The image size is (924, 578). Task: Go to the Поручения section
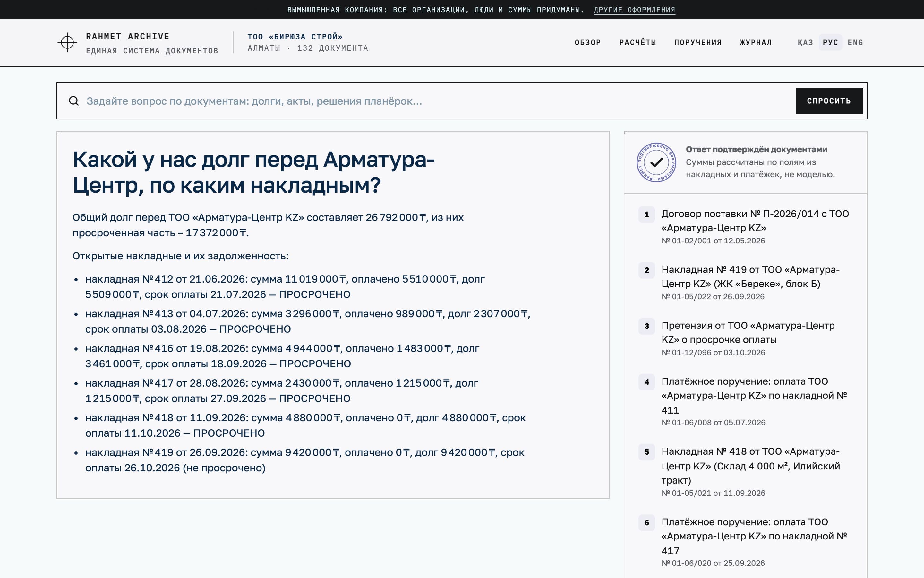(x=698, y=42)
